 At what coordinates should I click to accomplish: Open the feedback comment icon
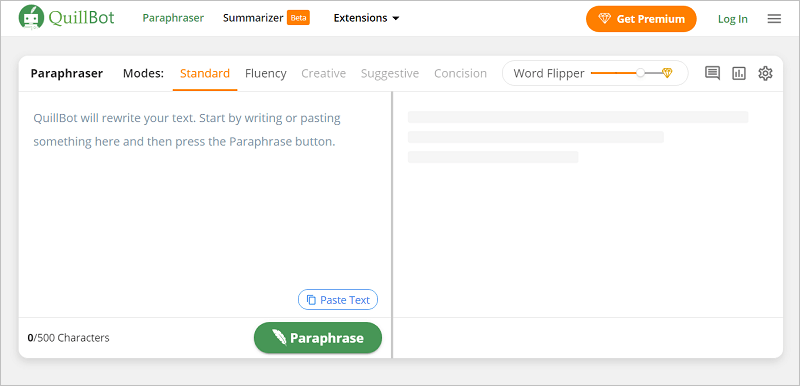[712, 73]
